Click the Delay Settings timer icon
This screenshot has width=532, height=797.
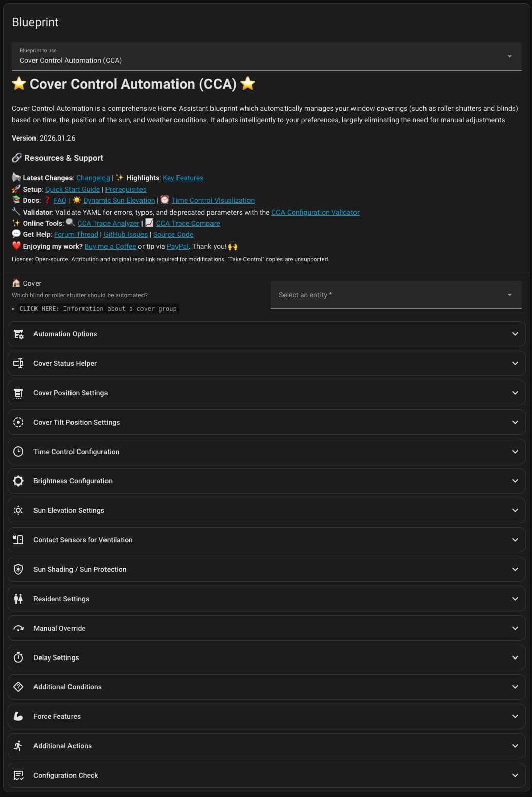[x=18, y=658]
